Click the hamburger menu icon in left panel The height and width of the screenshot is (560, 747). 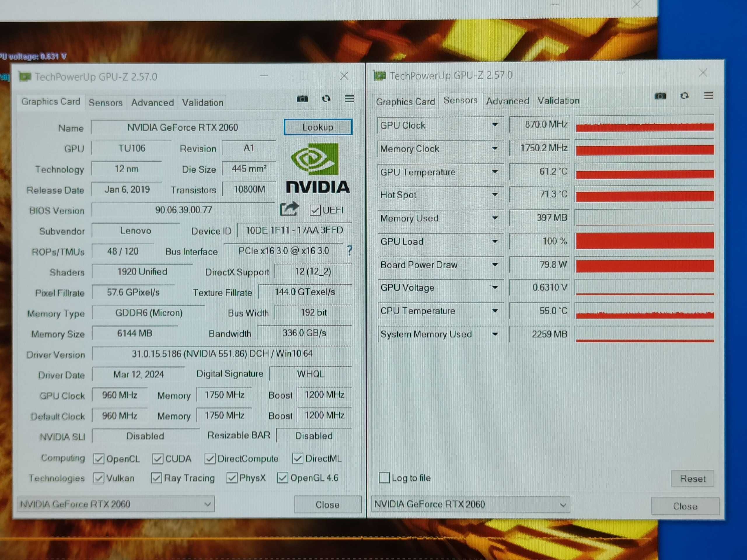point(347,100)
